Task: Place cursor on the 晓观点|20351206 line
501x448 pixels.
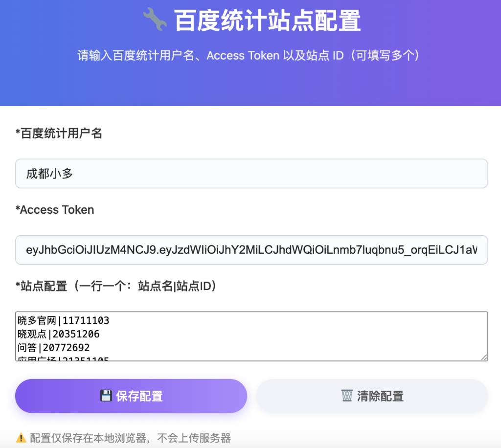Action: (58, 335)
